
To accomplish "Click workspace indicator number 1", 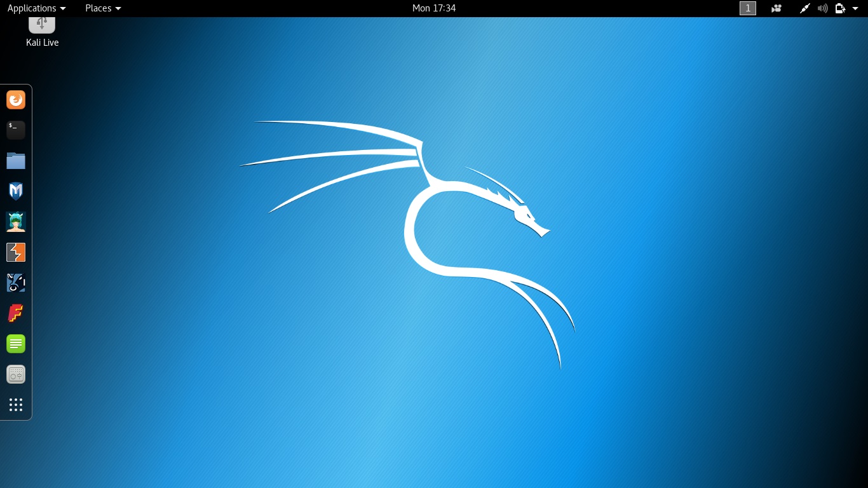I will click(x=748, y=8).
